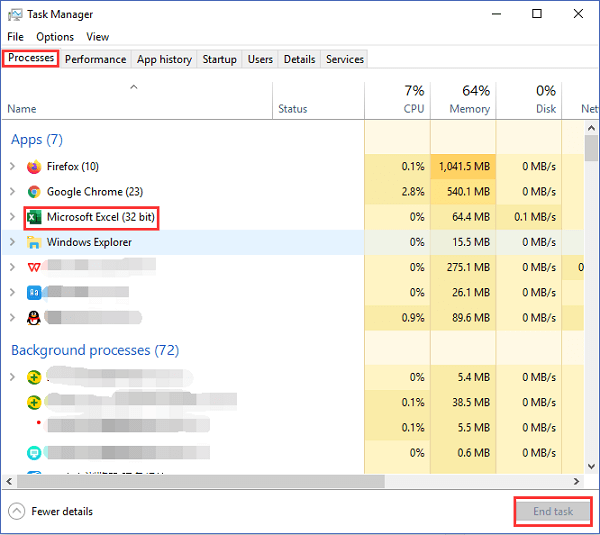This screenshot has height=535, width=600.
Task: Click the penguin QQ app icon
Action: click(x=34, y=317)
